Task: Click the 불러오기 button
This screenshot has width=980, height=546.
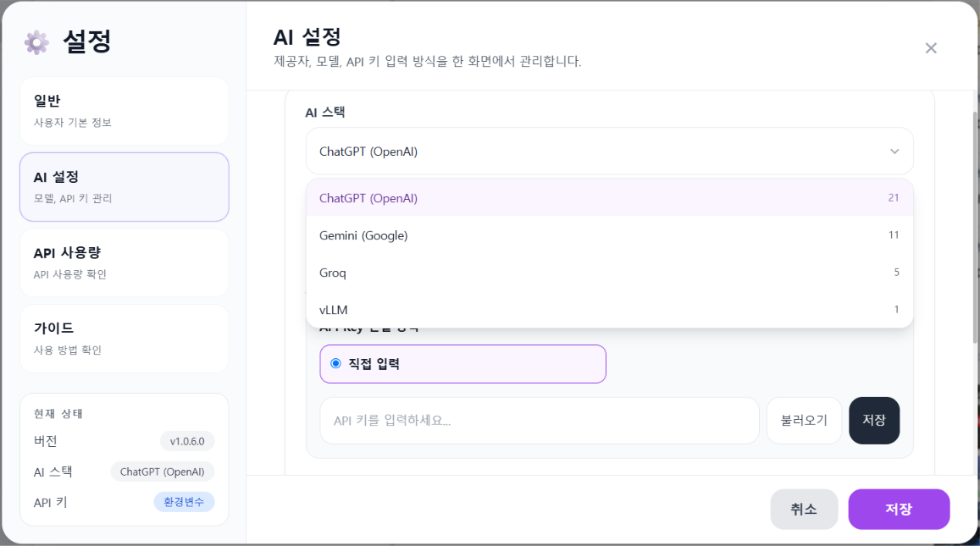Action: click(x=804, y=421)
